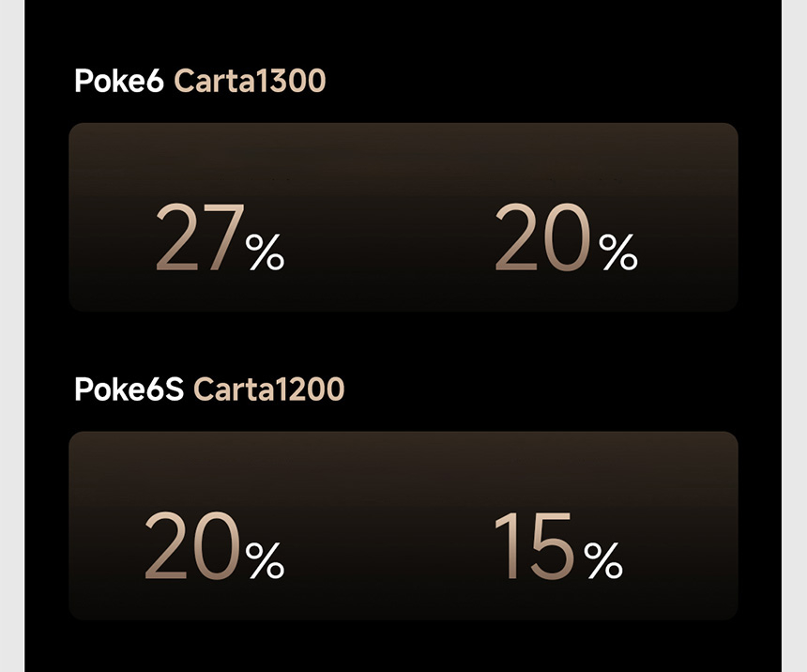Click the 27% value
807x672 pixels.
[x=220, y=239]
